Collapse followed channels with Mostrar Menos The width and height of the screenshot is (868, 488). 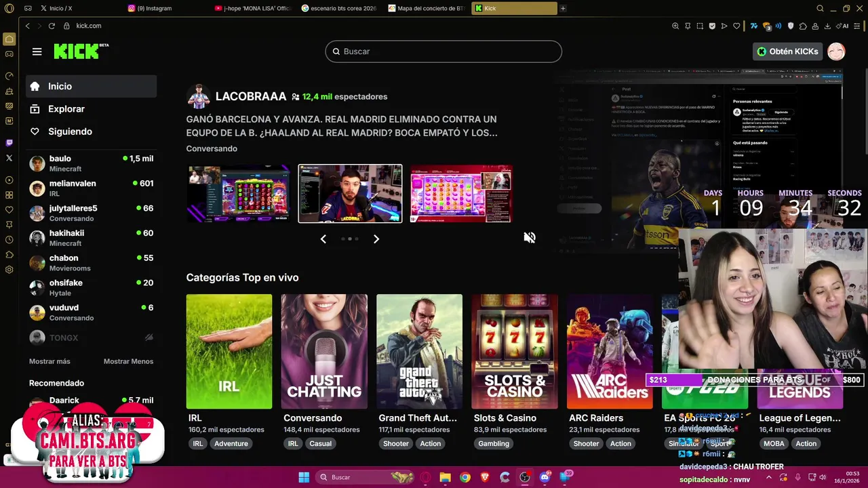(x=128, y=361)
